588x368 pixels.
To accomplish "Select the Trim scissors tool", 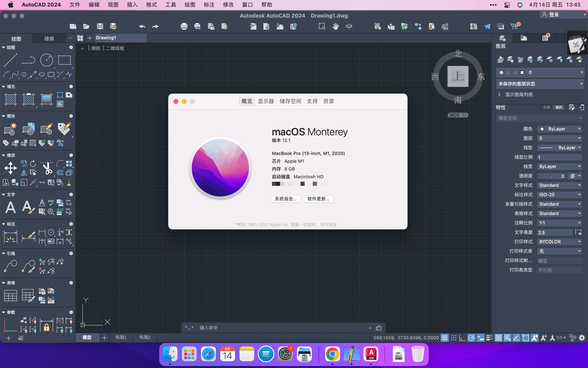I will (x=47, y=168).
